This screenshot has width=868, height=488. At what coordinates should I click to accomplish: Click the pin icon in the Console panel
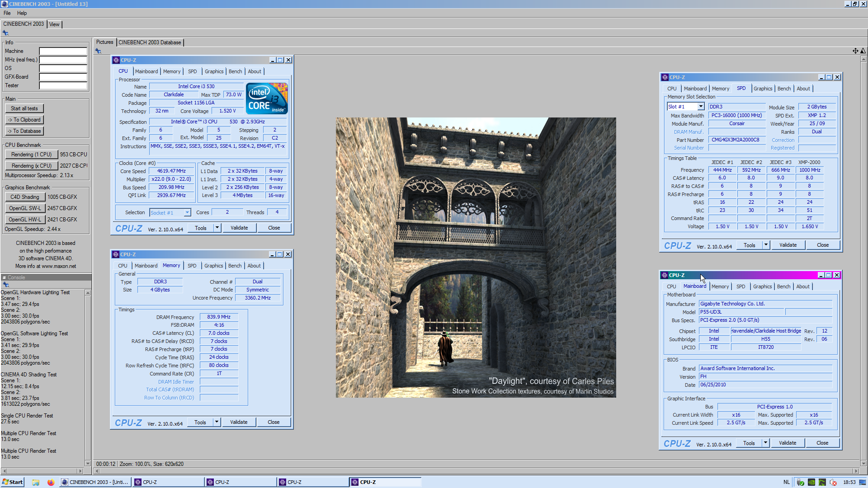point(6,285)
